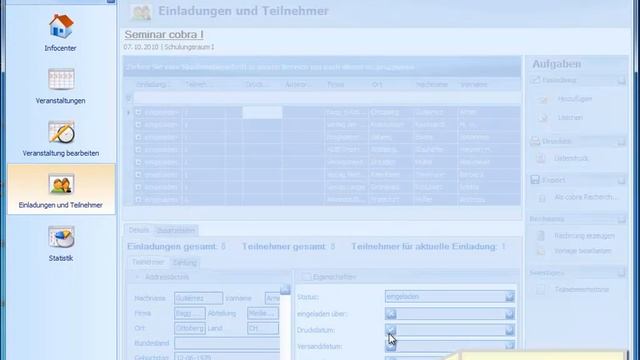Screen dimensions: 640x360
Task: Toggle the Druckdatum checkbox
Action: (x=391, y=330)
